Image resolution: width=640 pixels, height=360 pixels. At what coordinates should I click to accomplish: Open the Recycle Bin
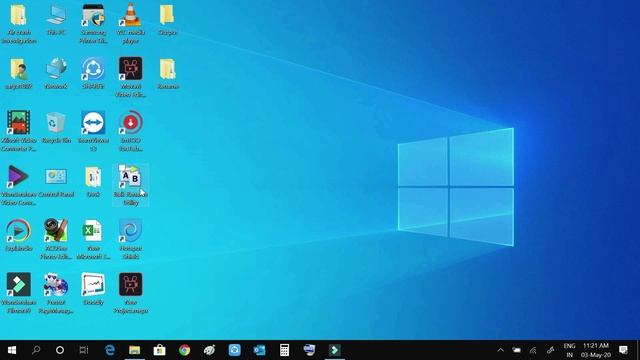pos(56,128)
